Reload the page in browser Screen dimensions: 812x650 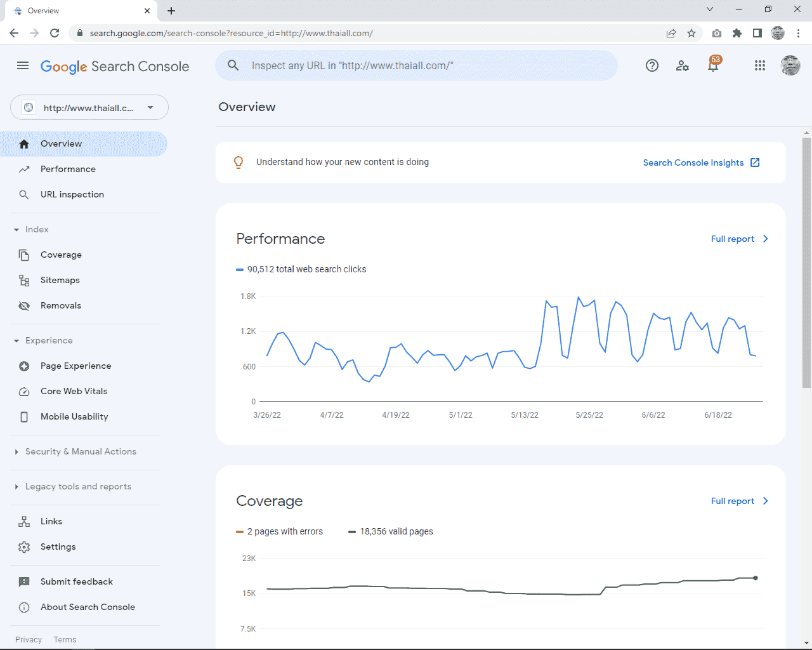(x=55, y=33)
